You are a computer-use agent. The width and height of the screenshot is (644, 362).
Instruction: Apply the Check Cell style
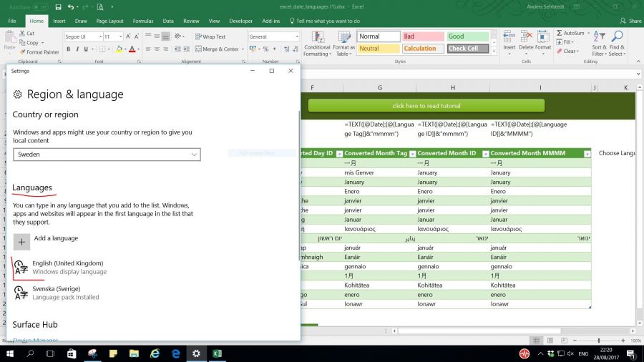click(x=468, y=49)
